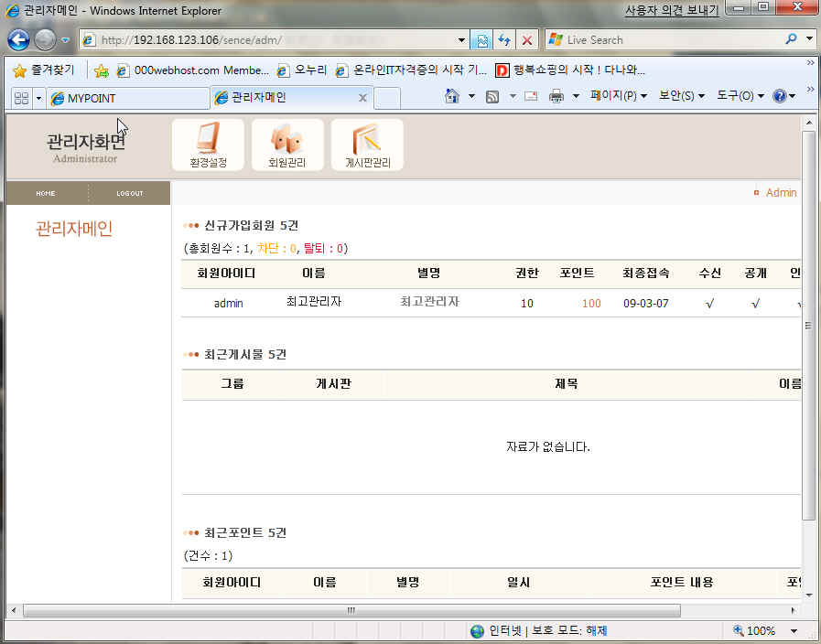Click the horizontal scrollbar thumb

351,610
